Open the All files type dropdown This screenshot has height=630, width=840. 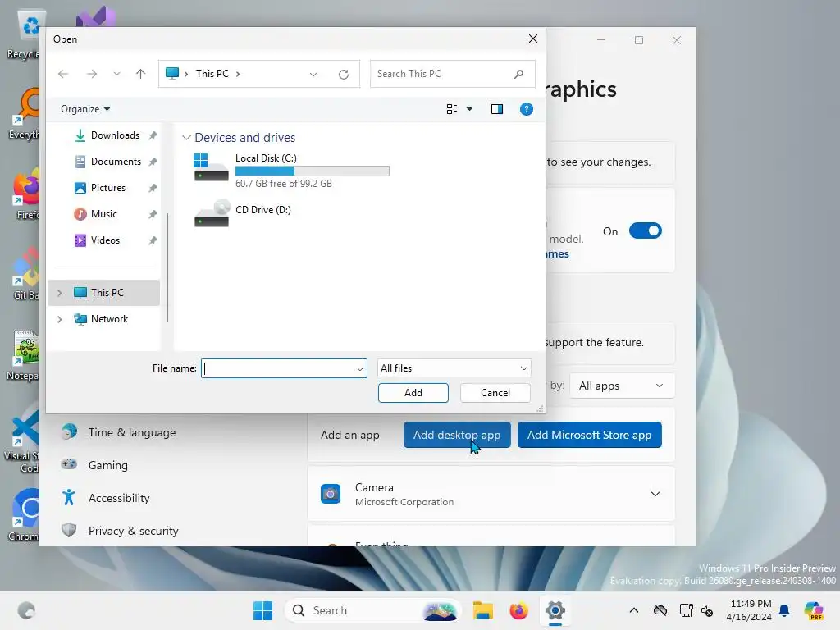click(454, 368)
